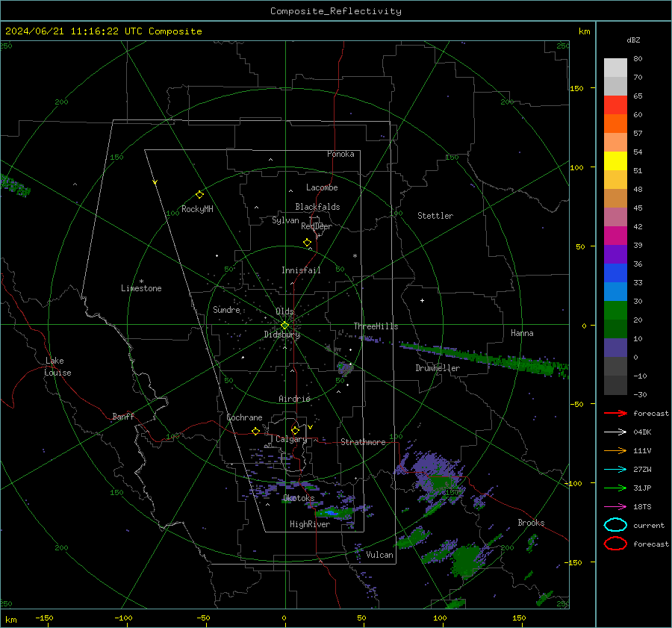The image size is (672, 628).
Task: Click the ThreeHills town label
Action: click(376, 326)
